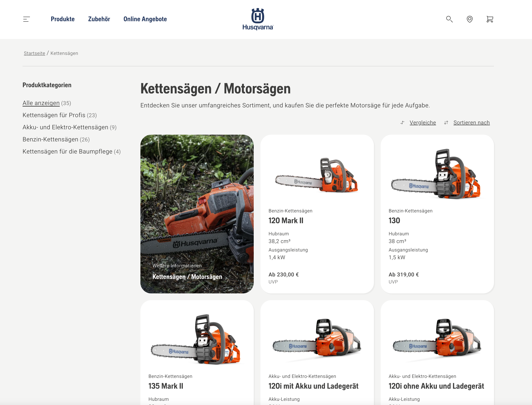Open the dealer locator pin icon

coord(470,19)
